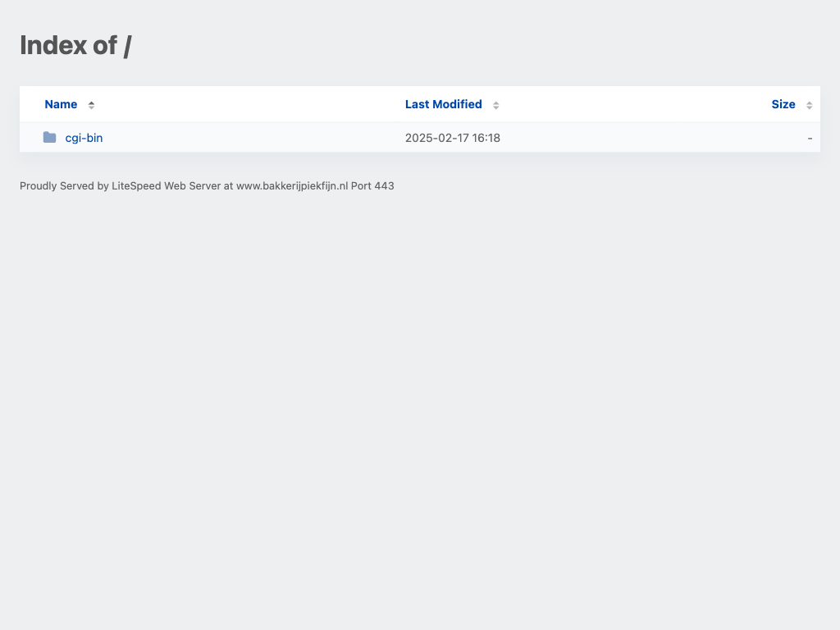This screenshot has width=840, height=630.
Task: Click the www.bakkerijpiekfijn.nl domain in footer
Action: click(291, 186)
